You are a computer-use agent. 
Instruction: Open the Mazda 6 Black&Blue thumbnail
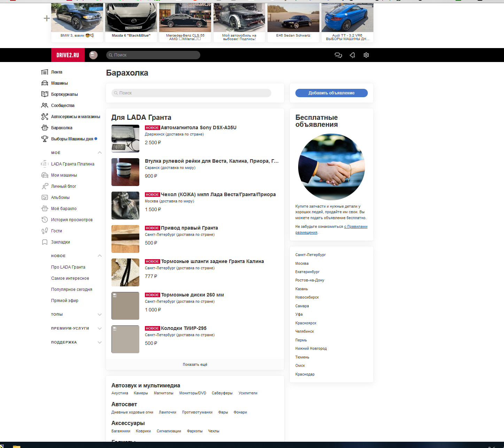pos(131,23)
